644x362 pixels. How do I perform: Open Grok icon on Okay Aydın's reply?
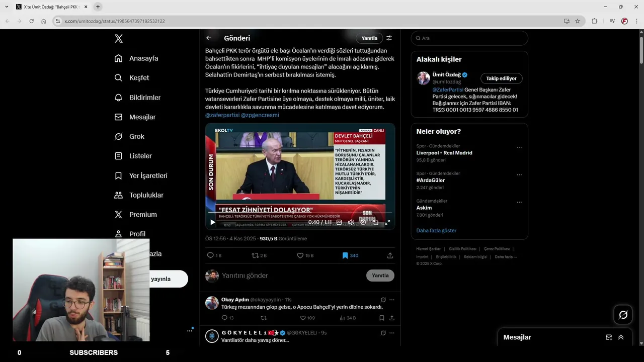(x=383, y=300)
